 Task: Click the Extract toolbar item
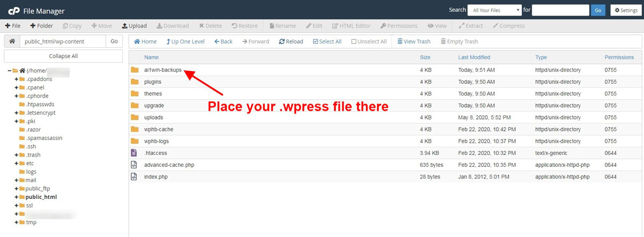[x=470, y=26]
